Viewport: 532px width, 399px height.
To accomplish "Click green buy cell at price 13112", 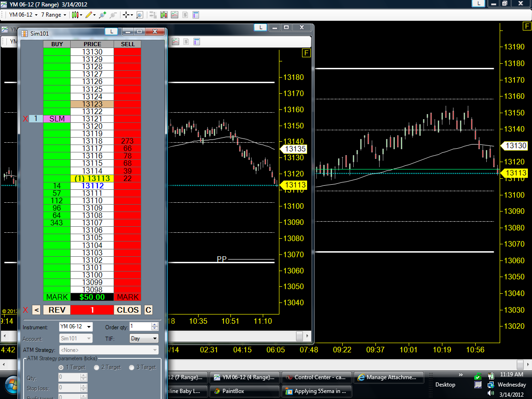I will pyautogui.click(x=57, y=186).
